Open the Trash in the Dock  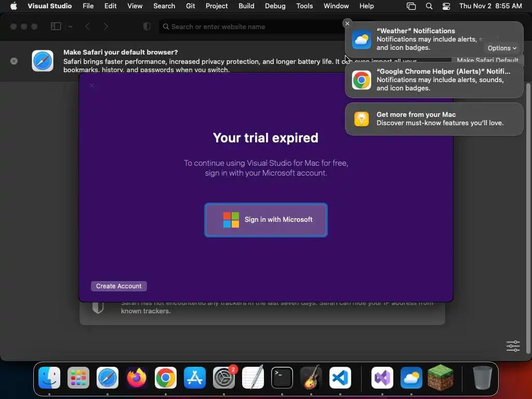click(483, 377)
